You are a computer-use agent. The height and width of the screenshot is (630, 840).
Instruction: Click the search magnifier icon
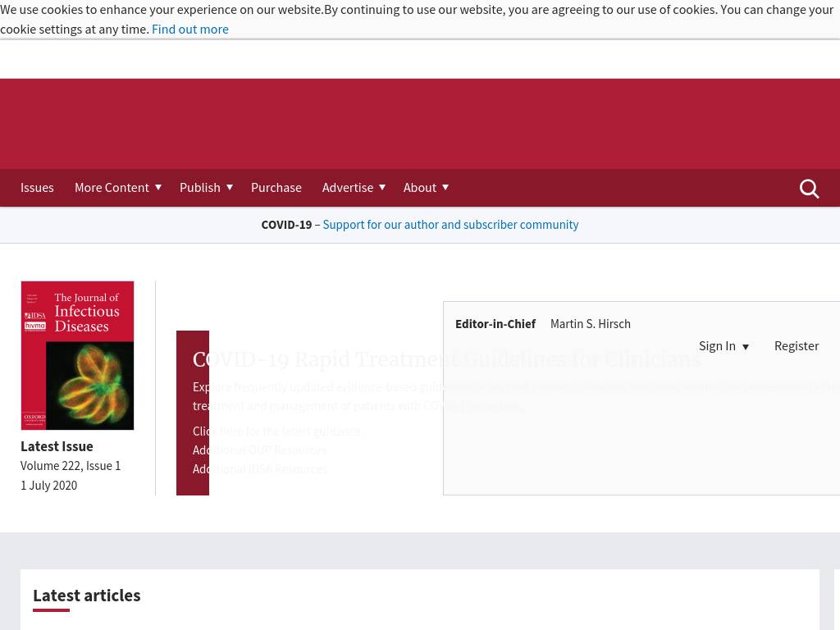click(x=809, y=189)
